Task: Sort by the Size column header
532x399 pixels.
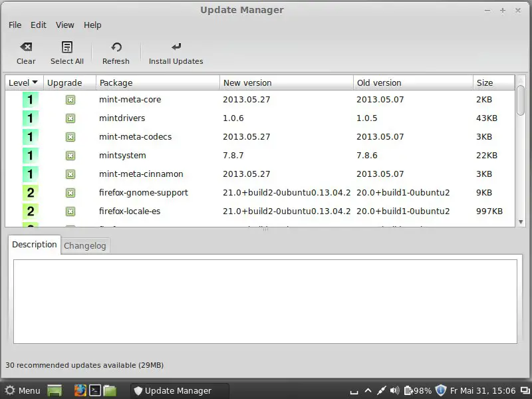Action: tap(494, 82)
